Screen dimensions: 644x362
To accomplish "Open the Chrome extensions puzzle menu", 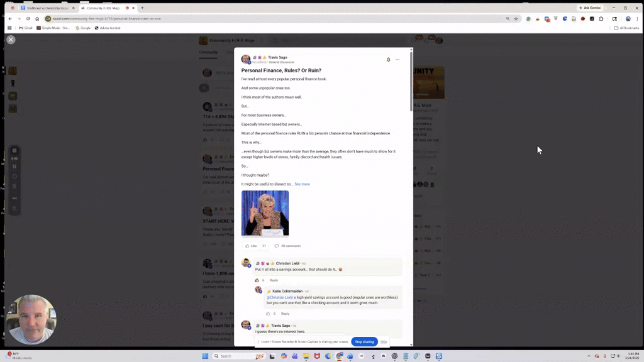I will (x=601, y=19).
